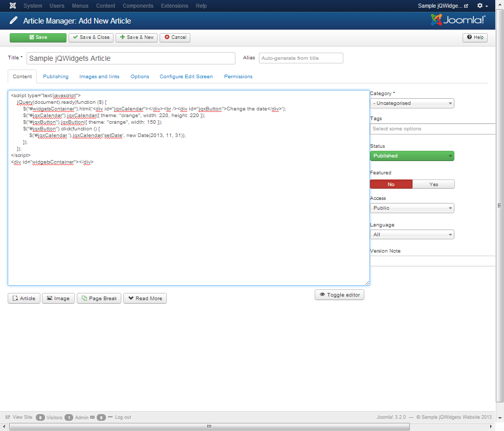
Task: Open the Components menu
Action: click(138, 6)
